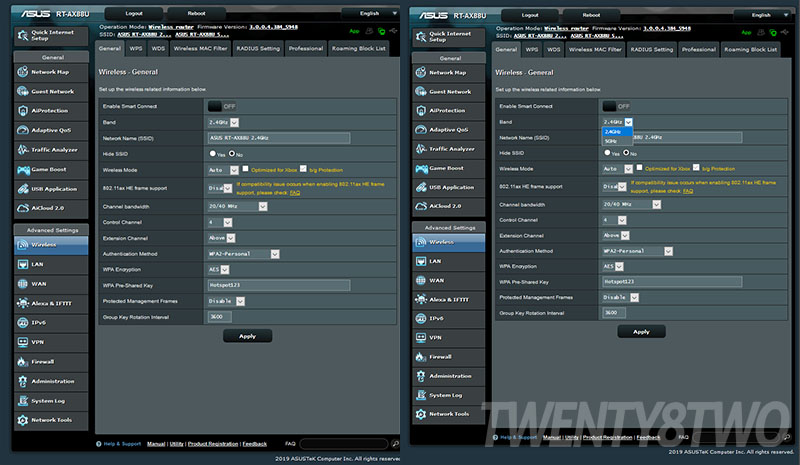800x465 pixels.
Task: Open RADIUS Setting tab in left window
Action: (258, 48)
